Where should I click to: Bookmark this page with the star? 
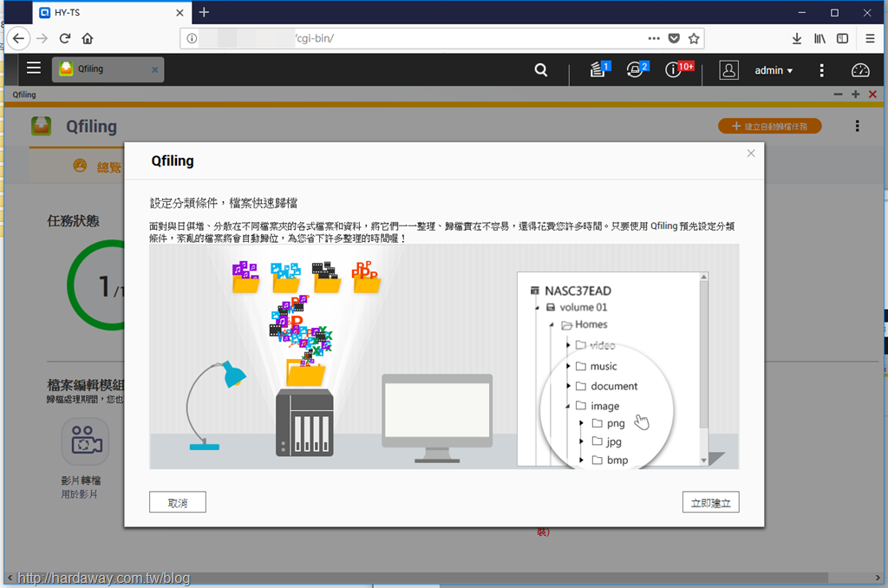pyautogui.click(x=694, y=38)
